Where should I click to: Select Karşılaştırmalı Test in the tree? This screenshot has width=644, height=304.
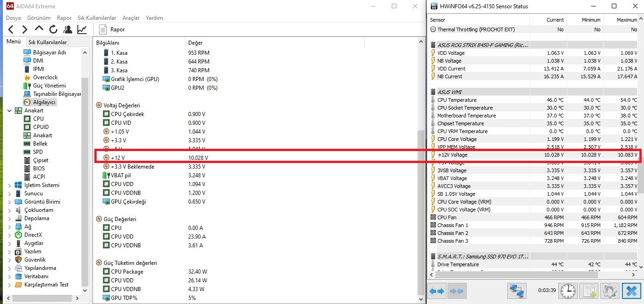[46, 285]
